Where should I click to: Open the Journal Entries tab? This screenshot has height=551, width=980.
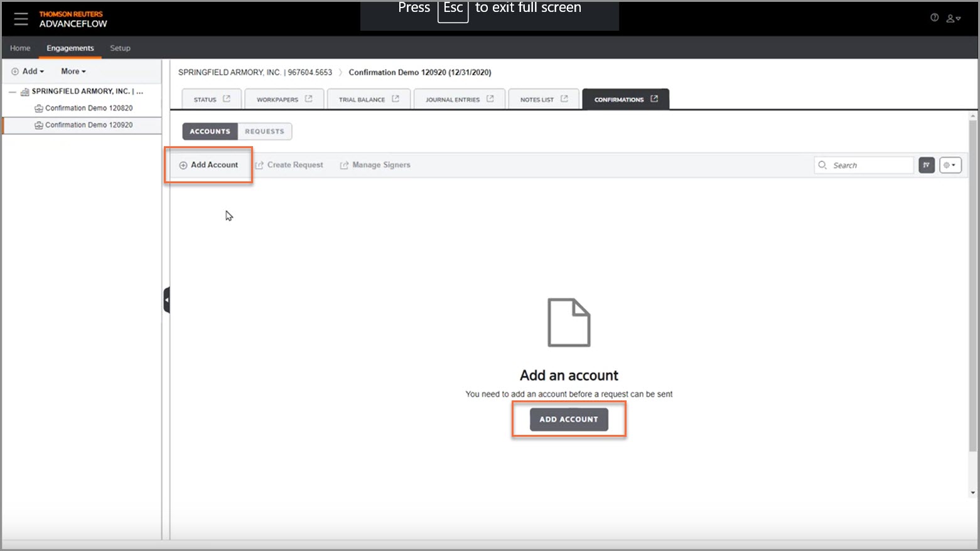click(x=453, y=99)
